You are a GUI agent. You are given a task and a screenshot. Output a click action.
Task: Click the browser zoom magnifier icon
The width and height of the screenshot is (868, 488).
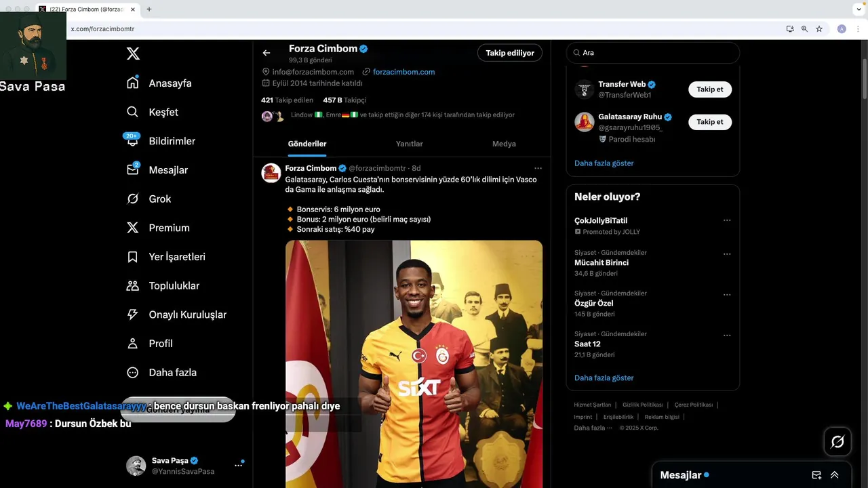tap(804, 29)
